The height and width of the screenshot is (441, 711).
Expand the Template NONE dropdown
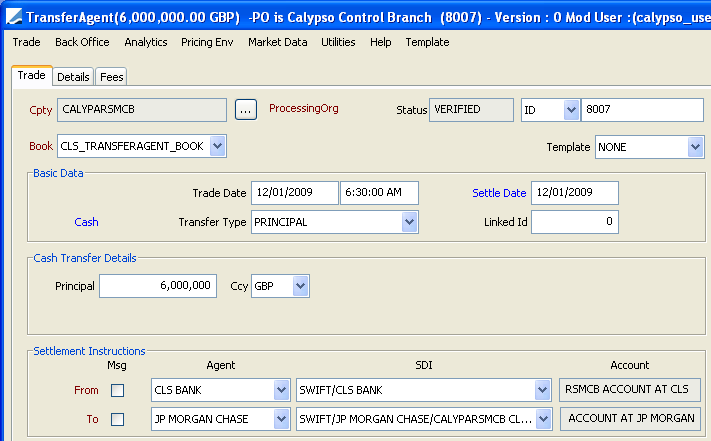point(695,147)
